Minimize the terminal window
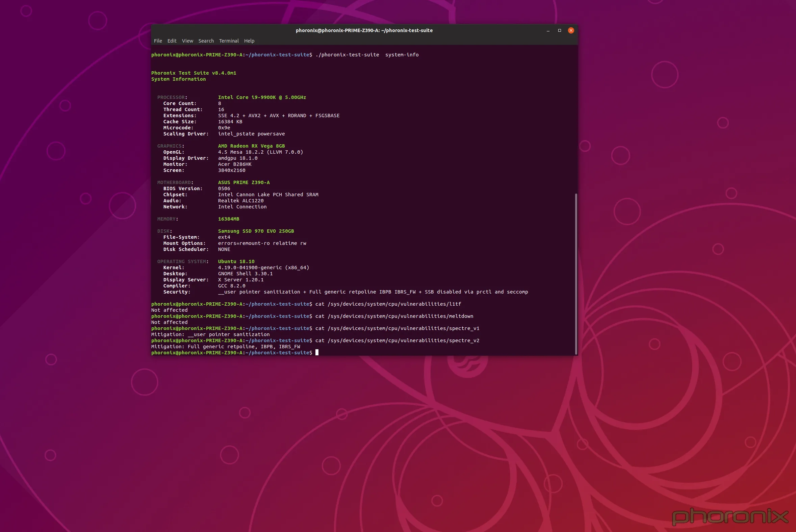 tap(548, 30)
